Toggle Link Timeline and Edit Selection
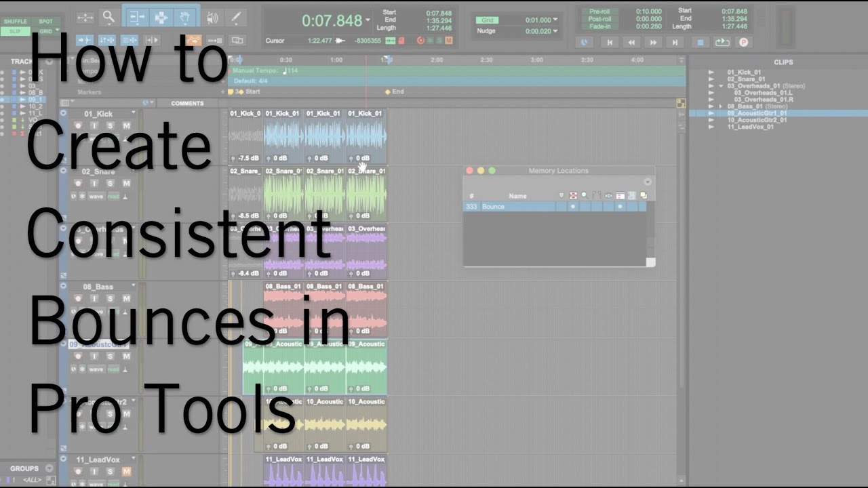 point(106,41)
